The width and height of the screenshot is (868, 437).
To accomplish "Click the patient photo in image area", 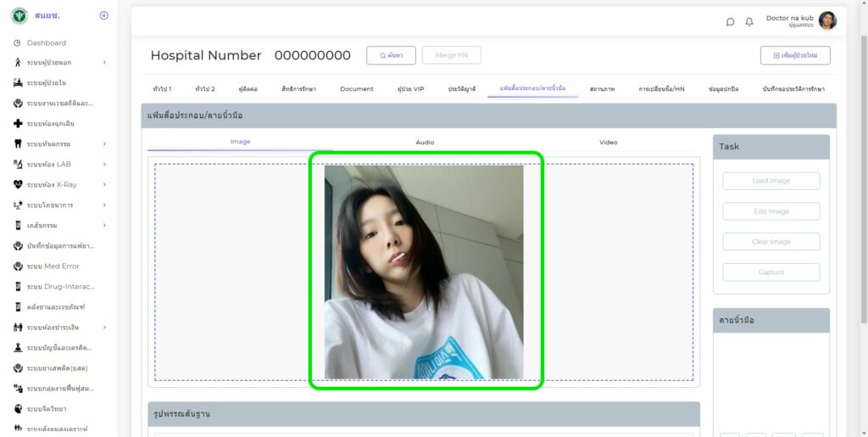I will pos(424,272).
